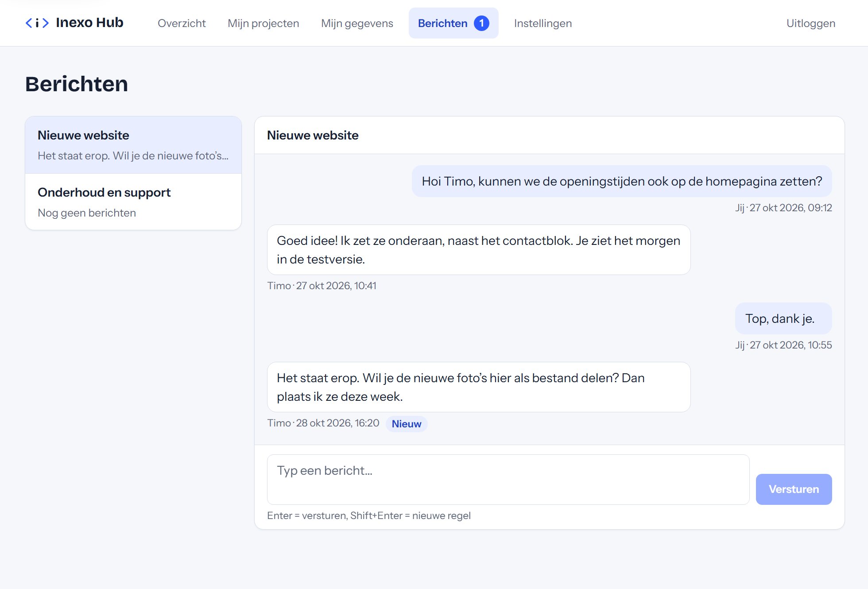Click hint 'Enter = versturen, Shift+Enter = nieuwe regel'
The image size is (868, 589).
(369, 515)
